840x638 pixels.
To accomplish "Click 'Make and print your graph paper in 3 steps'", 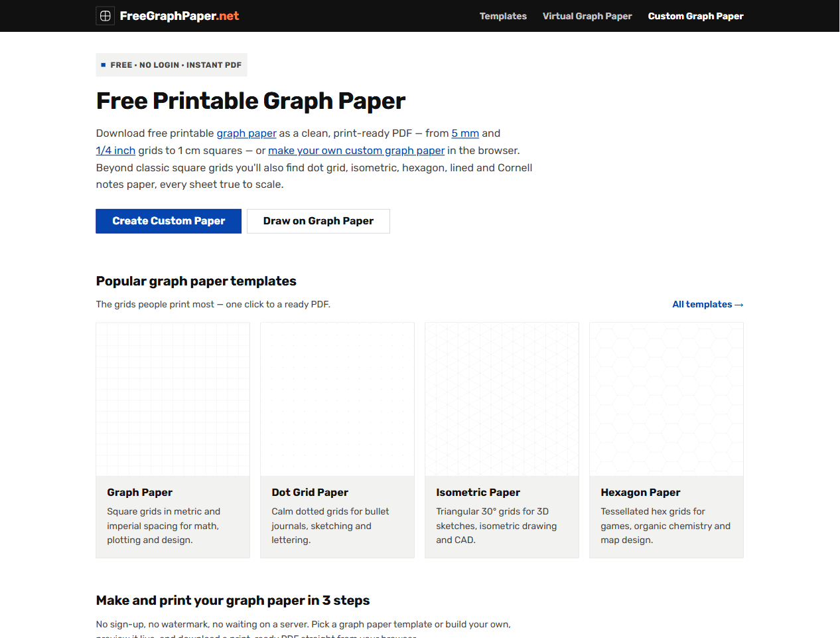I will 233,600.
